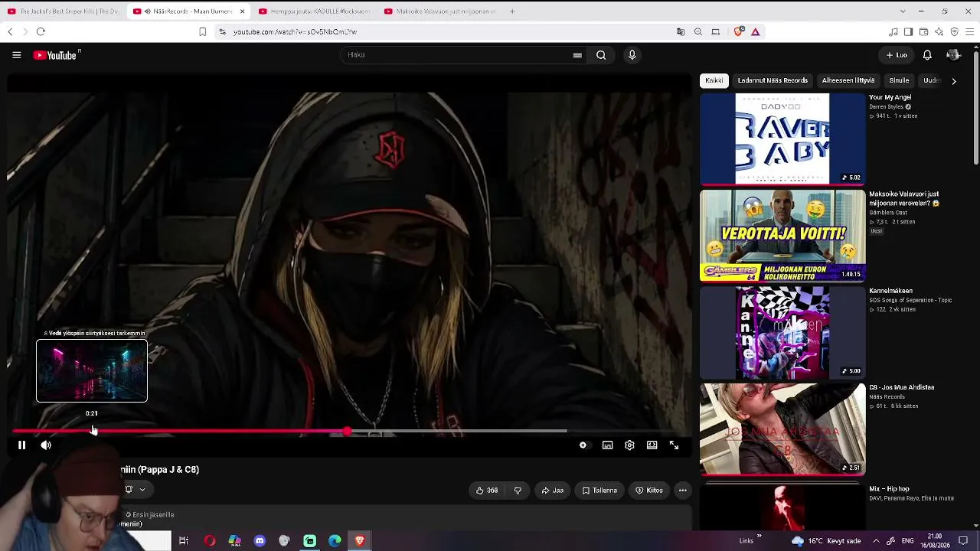The height and width of the screenshot is (551, 980).
Task: Select the Kaikki filter chip
Action: point(714,80)
